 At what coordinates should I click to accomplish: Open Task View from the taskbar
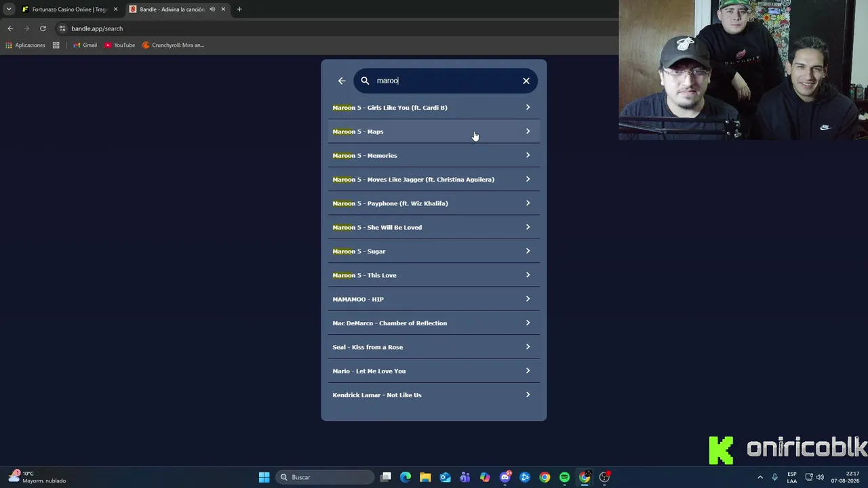[x=386, y=477]
